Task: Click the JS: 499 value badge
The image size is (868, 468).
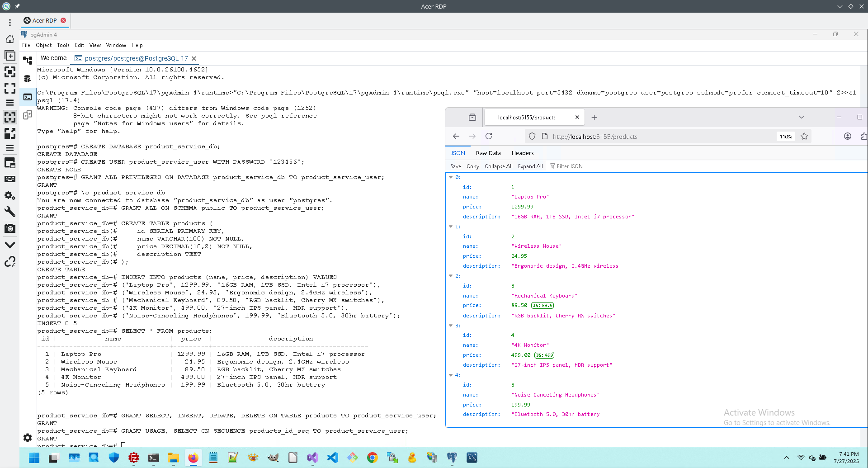Action: [x=544, y=355]
